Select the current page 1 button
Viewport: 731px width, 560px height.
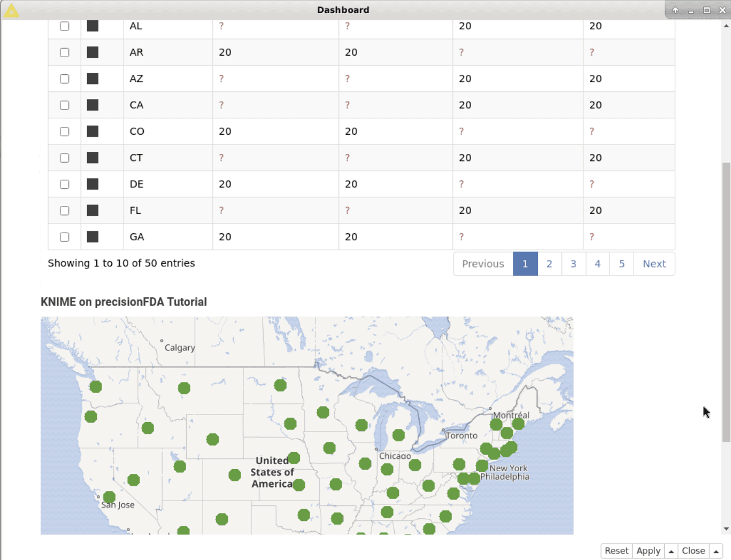click(x=525, y=264)
